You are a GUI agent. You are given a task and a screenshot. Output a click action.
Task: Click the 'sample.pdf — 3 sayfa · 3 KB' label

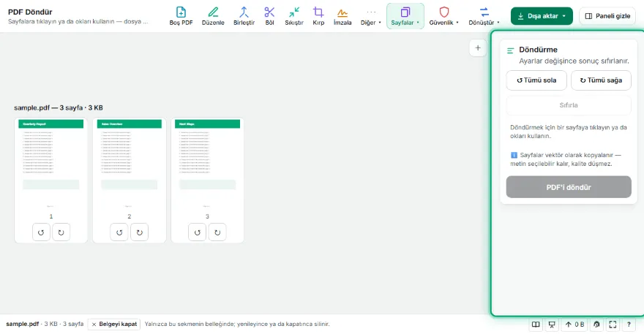point(59,108)
